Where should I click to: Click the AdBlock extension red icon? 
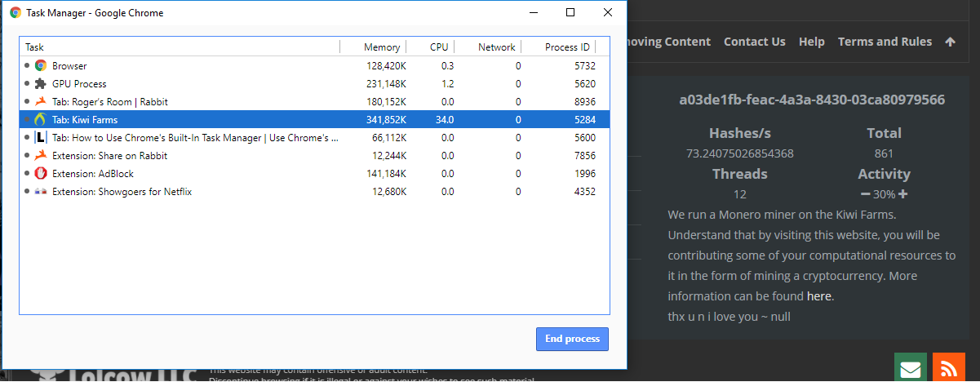40,174
